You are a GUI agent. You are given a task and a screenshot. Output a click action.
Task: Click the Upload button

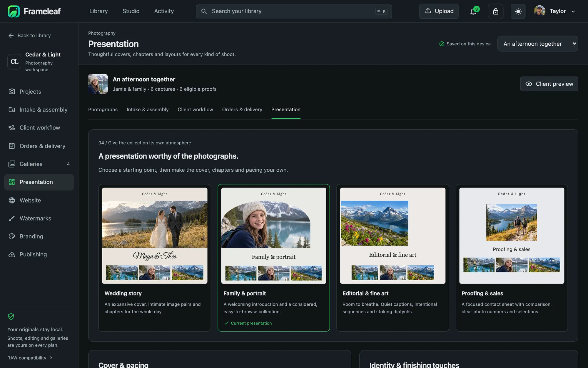439,11
